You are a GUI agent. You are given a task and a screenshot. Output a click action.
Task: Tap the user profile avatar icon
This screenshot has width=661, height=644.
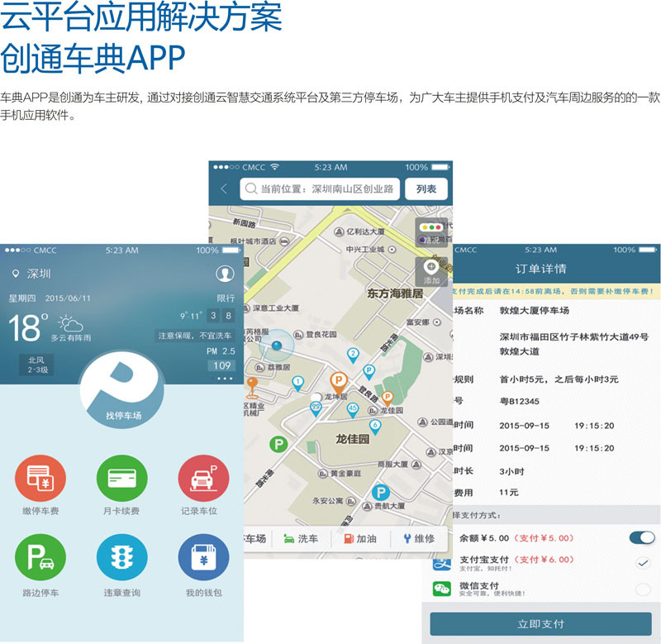coord(225,274)
